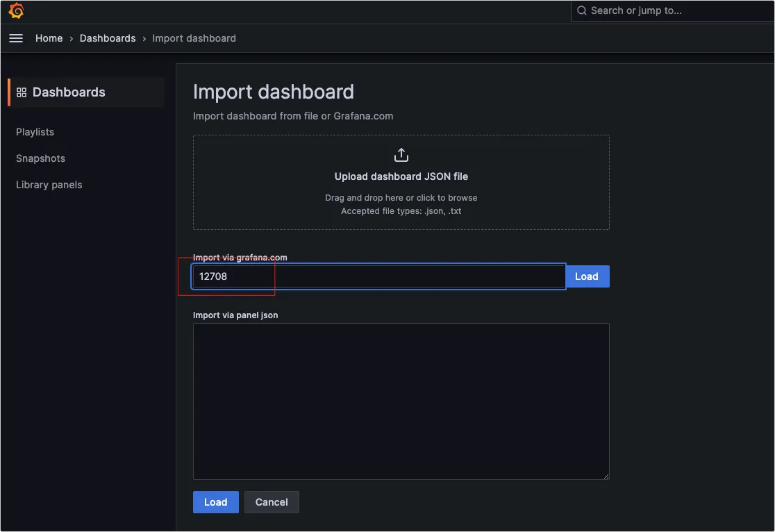This screenshot has height=532, width=775.
Task: Click the panel json textarea resize handle
Action: 606,476
